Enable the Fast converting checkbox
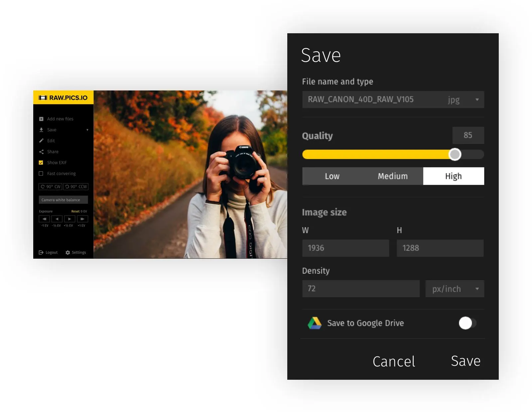 click(41, 174)
